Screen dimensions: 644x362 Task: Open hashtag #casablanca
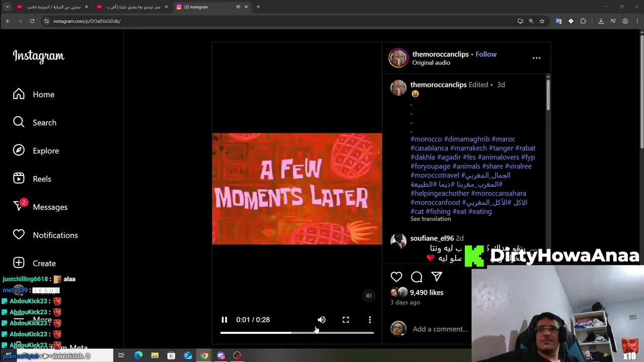(429, 148)
